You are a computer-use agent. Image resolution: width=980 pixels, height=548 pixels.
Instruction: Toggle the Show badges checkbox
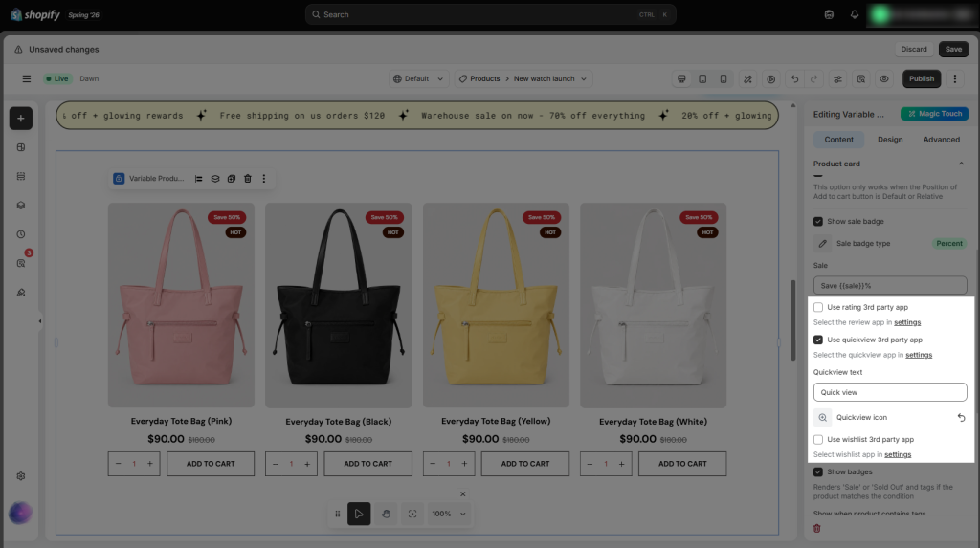coord(818,471)
